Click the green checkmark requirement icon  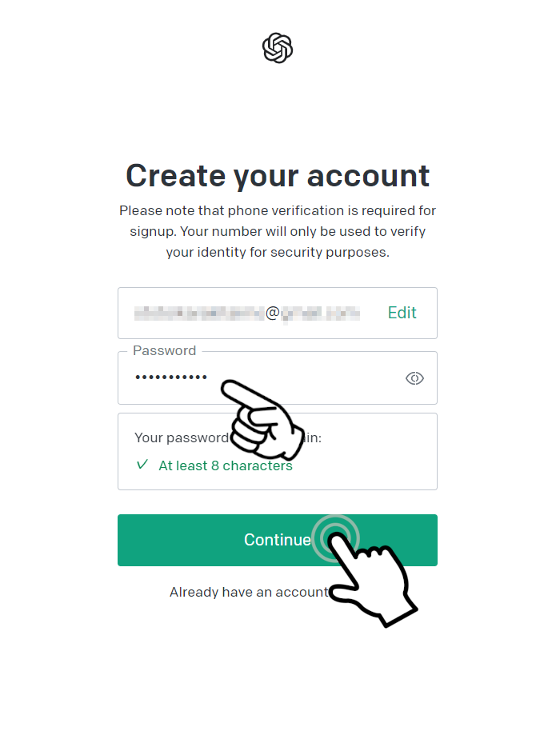(142, 465)
